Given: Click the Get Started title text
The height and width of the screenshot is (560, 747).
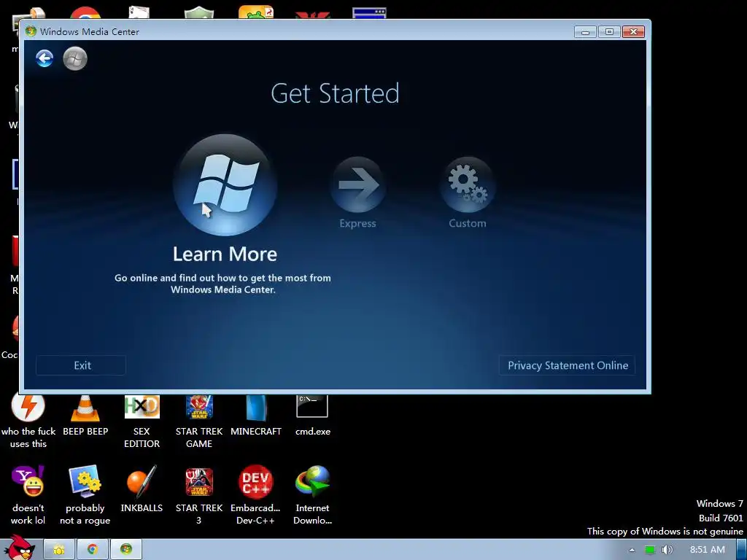Looking at the screenshot, I should 335,93.
